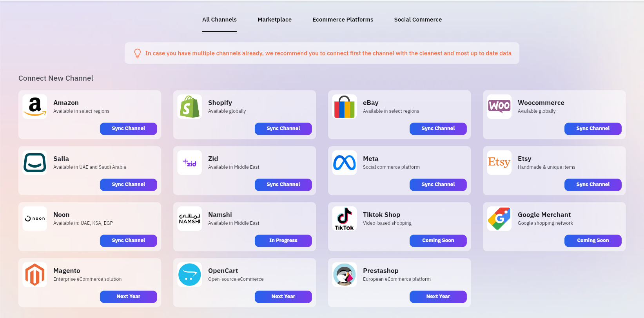Screen dimensions: 644x318
Task: Click the eBay shopping bag icon
Action: coord(344,107)
